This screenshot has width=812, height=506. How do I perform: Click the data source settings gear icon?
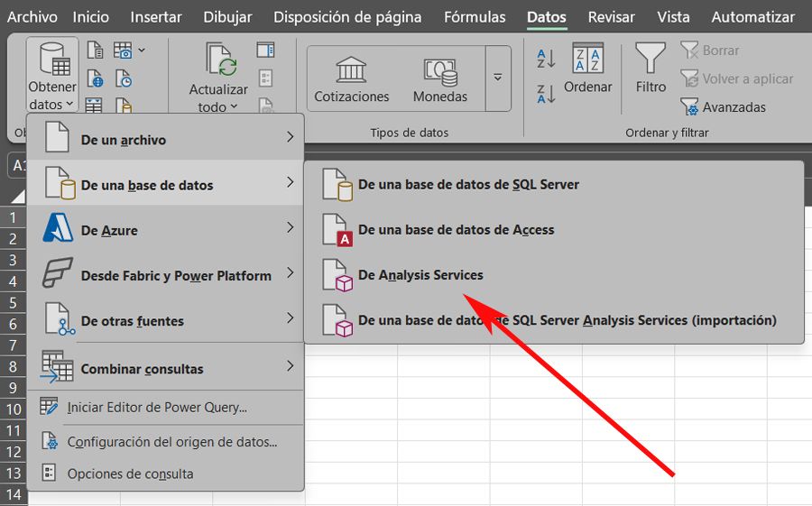pos(50,441)
